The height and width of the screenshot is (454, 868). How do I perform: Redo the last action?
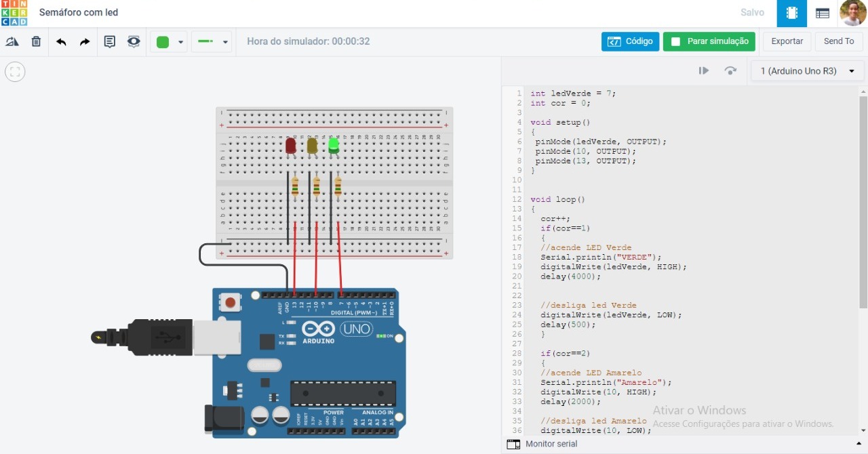pos(85,42)
